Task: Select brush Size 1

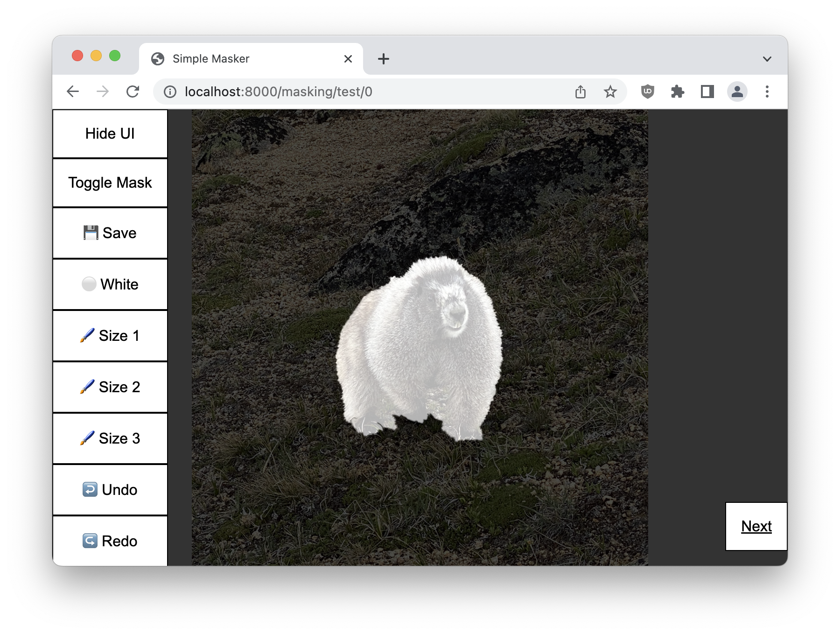Action: coord(110,336)
